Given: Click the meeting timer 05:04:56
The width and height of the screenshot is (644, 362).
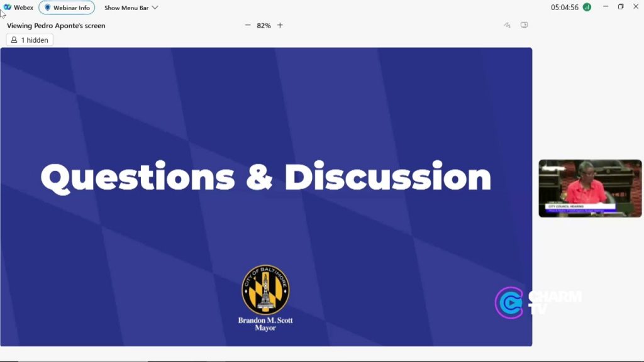Looking at the screenshot, I should point(565,8).
